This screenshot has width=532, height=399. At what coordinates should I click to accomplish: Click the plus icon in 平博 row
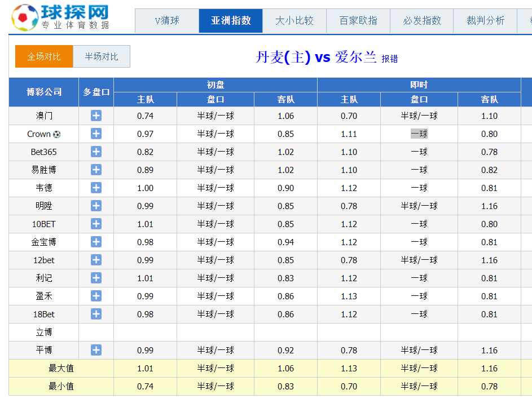point(96,350)
